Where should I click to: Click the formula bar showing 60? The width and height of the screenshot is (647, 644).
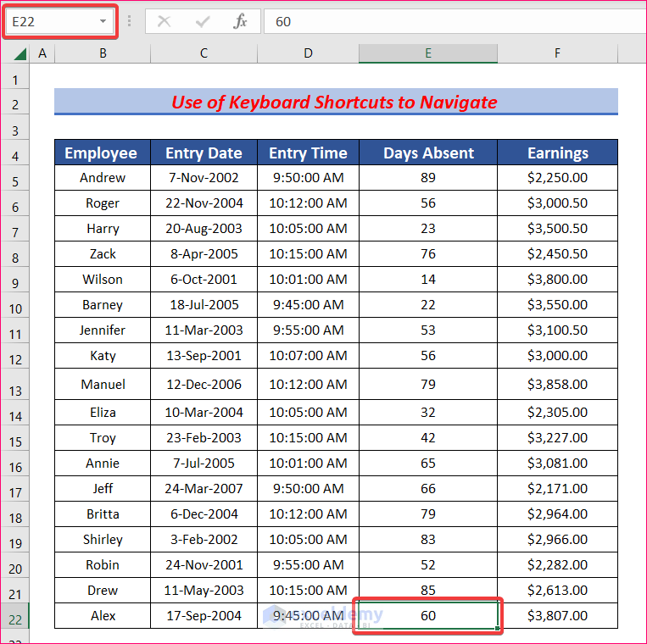pos(455,21)
